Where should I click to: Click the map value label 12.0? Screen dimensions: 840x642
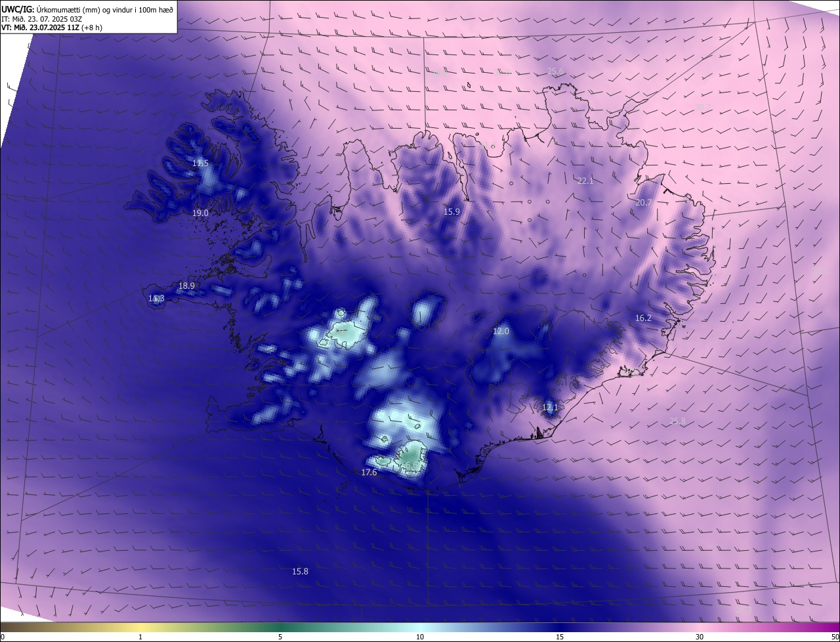[501, 332]
